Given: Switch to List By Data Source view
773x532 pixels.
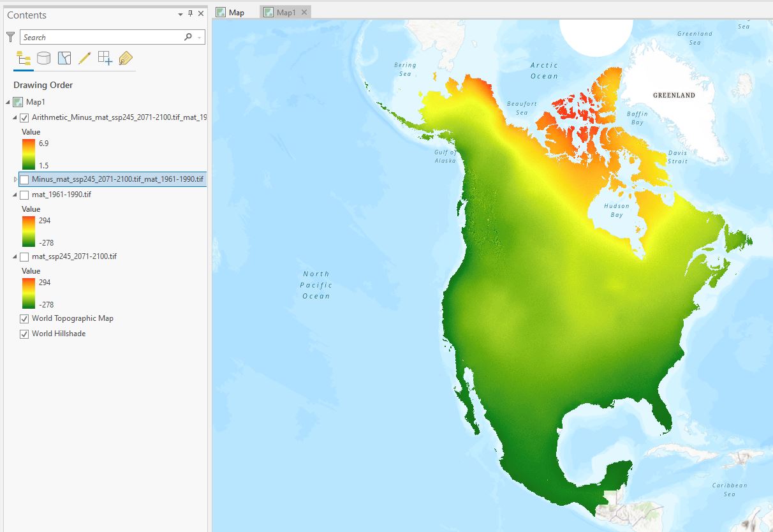Looking at the screenshot, I should 43,59.
